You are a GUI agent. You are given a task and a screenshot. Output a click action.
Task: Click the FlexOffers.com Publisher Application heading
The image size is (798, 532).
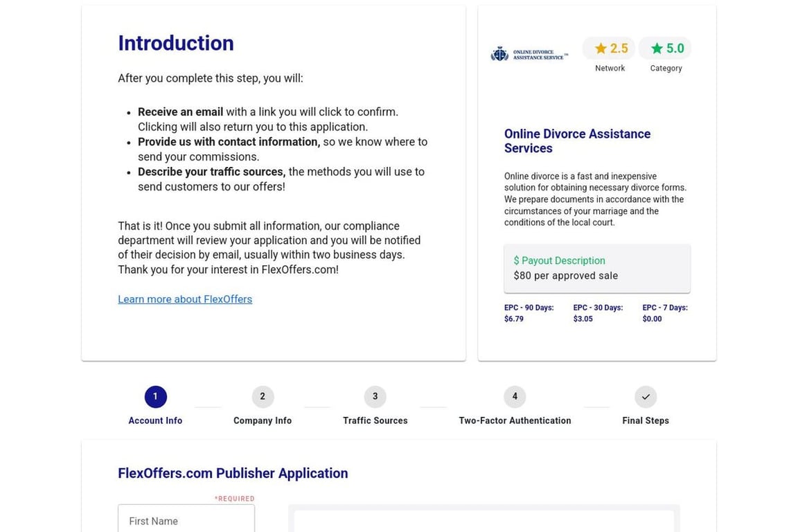coord(233,473)
